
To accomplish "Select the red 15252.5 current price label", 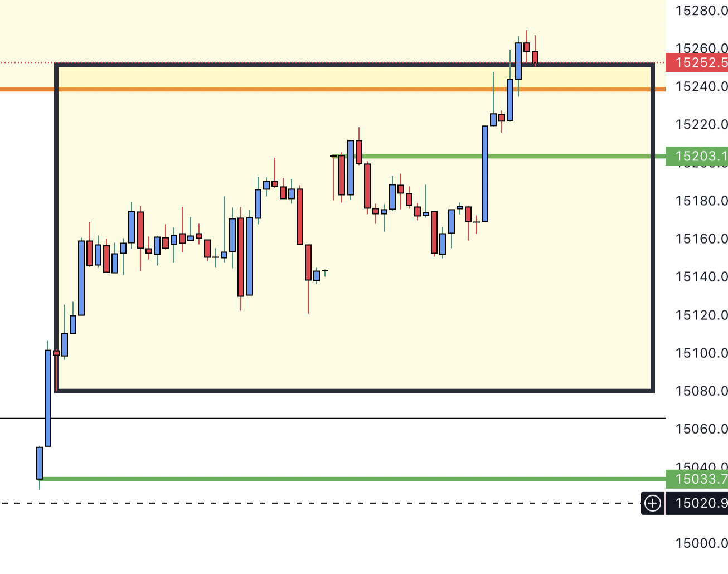I will [698, 62].
